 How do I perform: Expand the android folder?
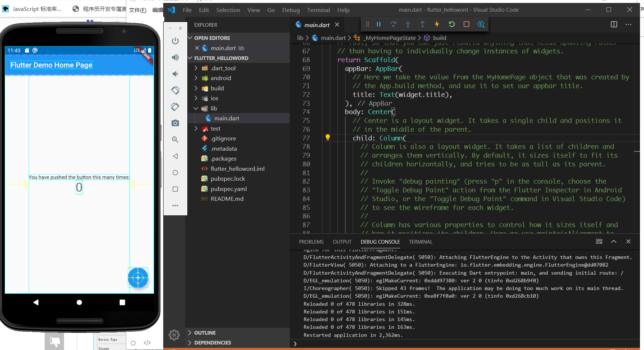[196, 78]
